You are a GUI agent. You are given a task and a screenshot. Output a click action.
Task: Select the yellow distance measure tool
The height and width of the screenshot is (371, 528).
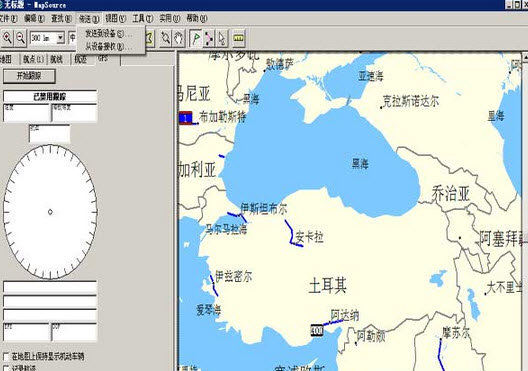(238, 38)
